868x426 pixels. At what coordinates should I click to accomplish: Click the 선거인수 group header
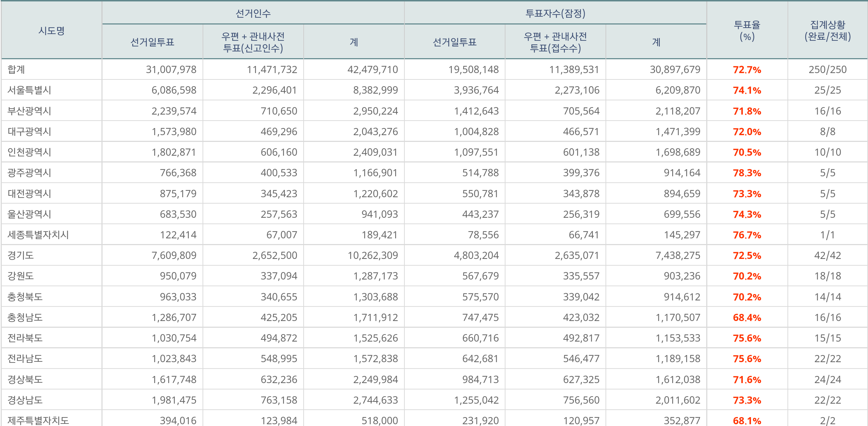click(x=253, y=13)
